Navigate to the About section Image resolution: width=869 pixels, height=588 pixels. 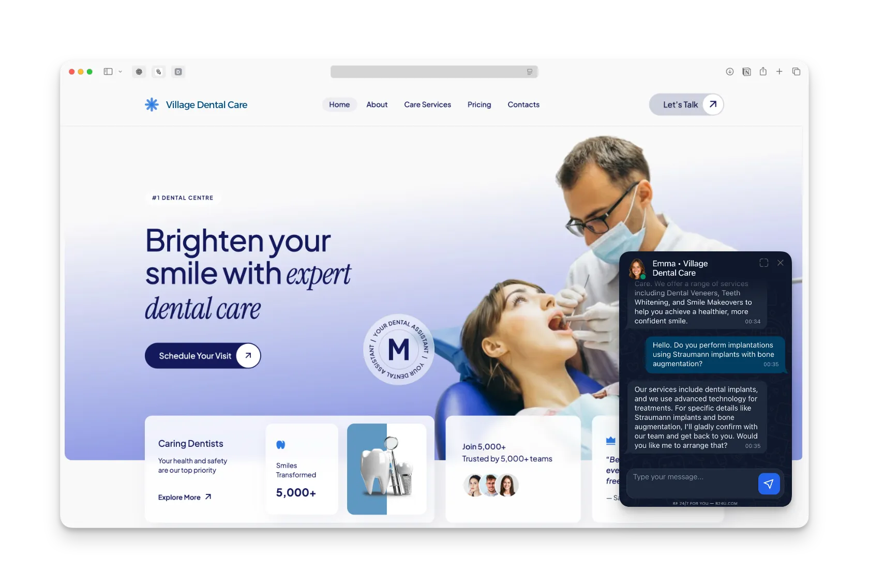click(377, 104)
